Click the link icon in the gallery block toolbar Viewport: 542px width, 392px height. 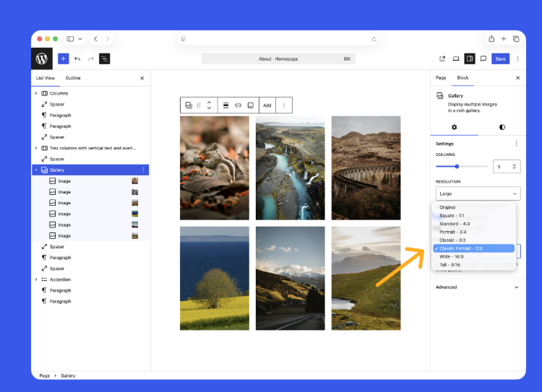[x=238, y=105]
